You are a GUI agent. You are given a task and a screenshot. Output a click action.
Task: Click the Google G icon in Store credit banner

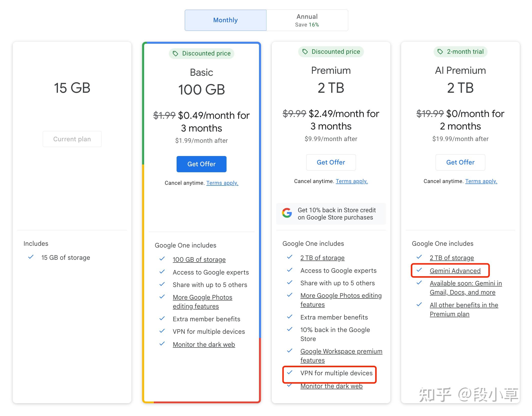pos(287,213)
